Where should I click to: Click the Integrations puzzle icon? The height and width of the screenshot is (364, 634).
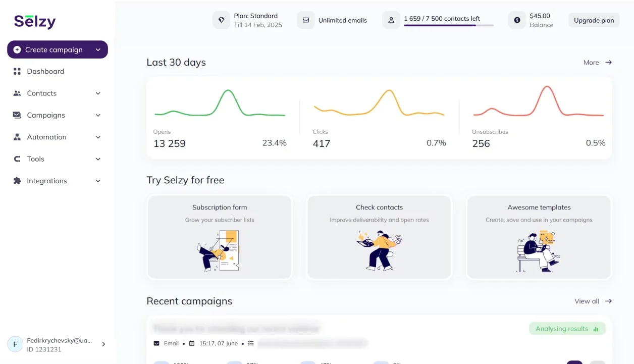(x=17, y=181)
